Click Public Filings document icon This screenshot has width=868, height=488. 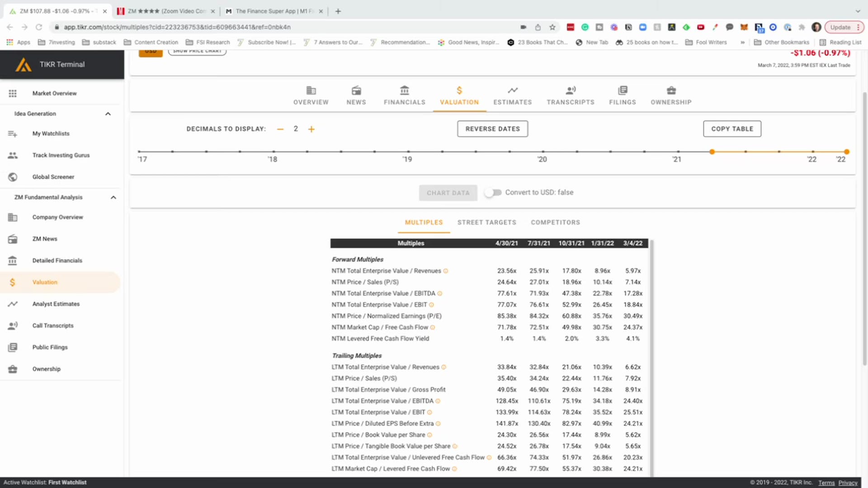click(x=13, y=347)
